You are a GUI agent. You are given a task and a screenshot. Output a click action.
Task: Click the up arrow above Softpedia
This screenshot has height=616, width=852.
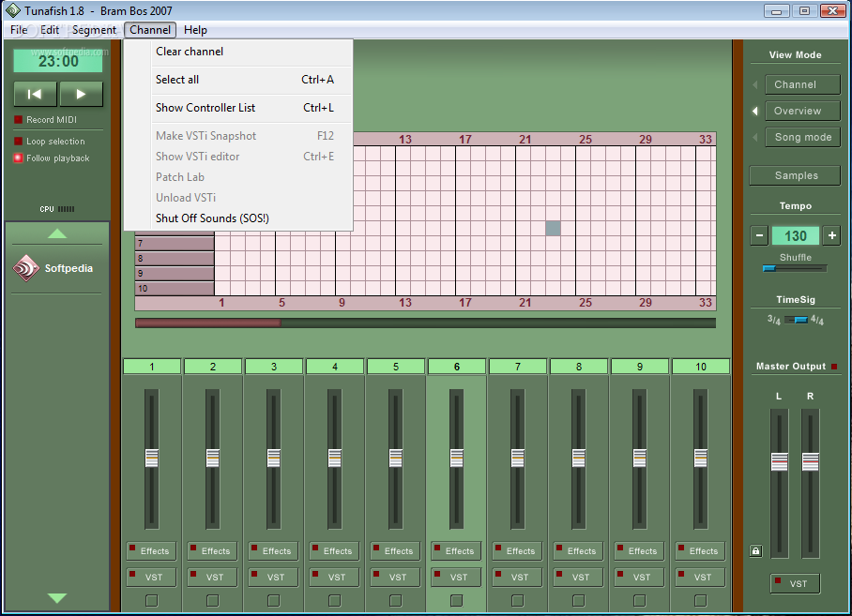click(57, 233)
